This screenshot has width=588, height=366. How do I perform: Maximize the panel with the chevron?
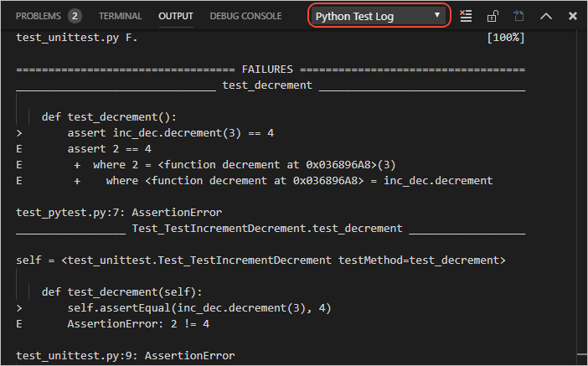(x=546, y=16)
